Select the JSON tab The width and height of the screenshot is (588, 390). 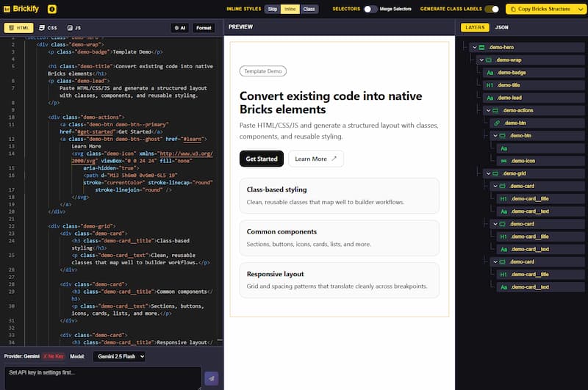(x=501, y=27)
